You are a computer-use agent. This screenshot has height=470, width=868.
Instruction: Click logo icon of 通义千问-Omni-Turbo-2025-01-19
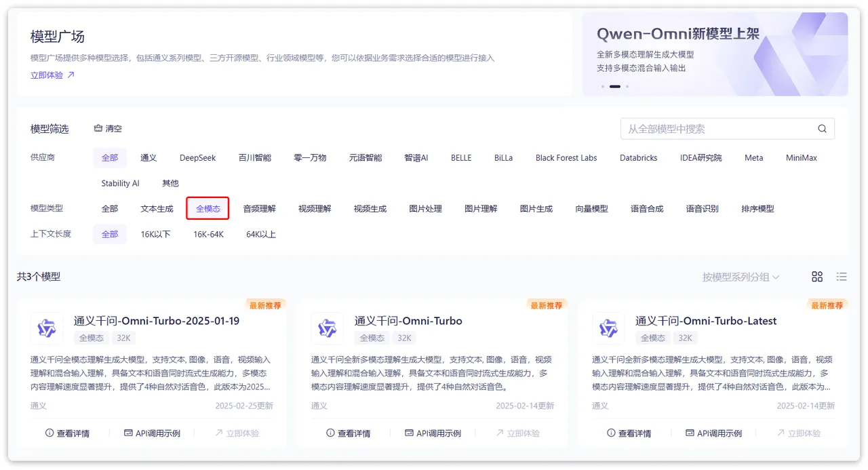click(47, 328)
